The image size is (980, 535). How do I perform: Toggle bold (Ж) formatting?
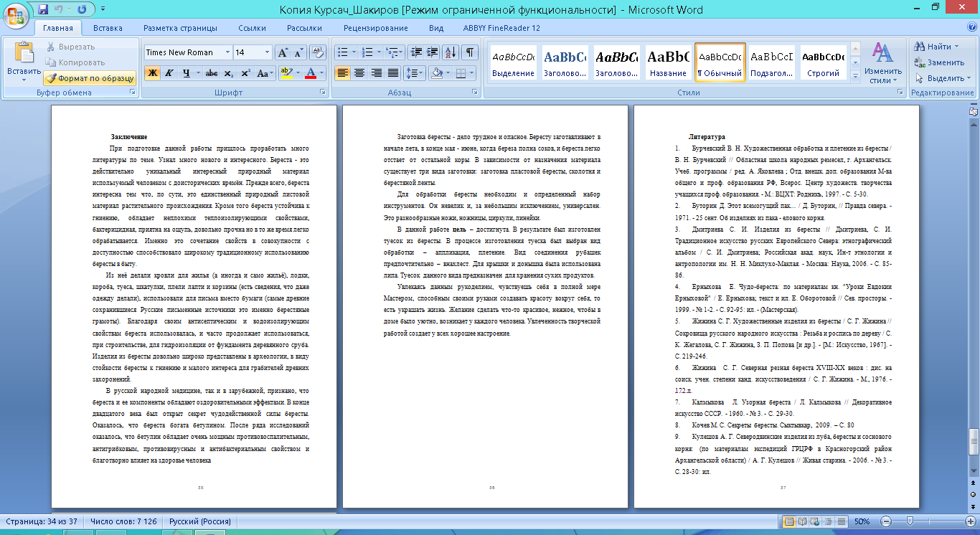(152, 73)
